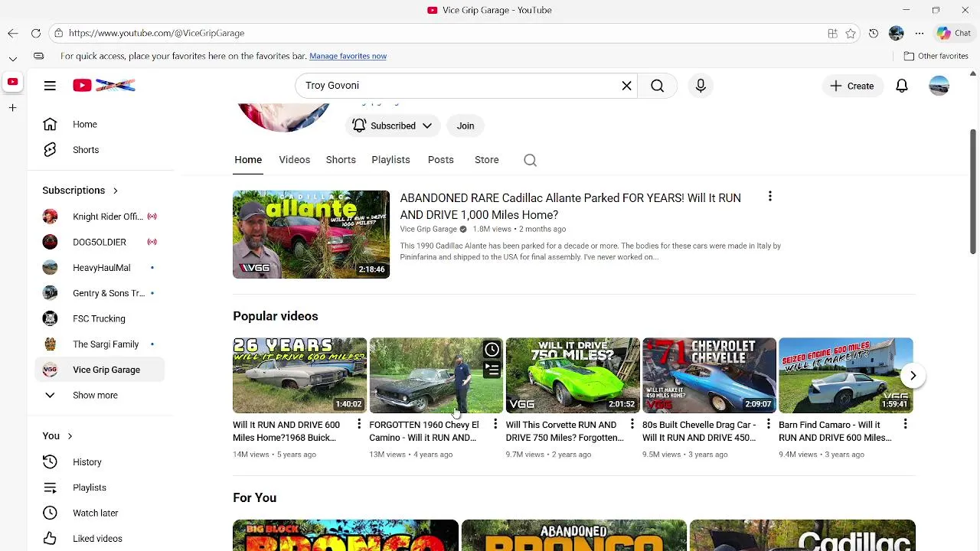Open the channel Playlists tab
This screenshot has width=980, height=551.
click(x=390, y=160)
